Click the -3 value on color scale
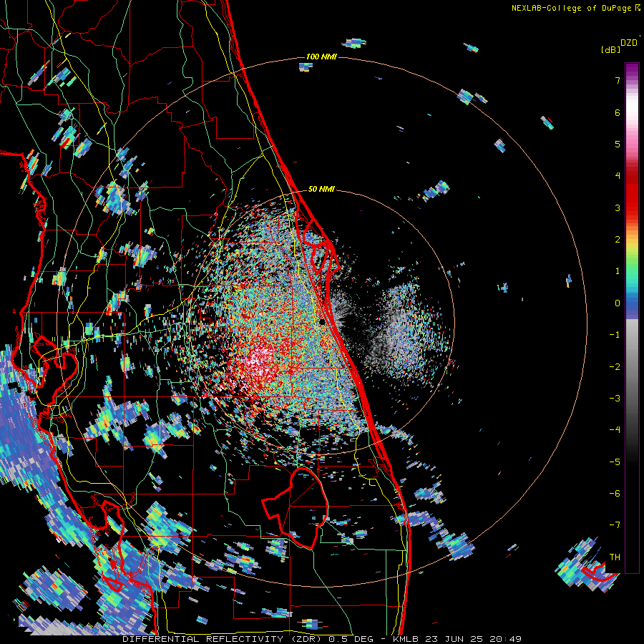The image size is (644, 644). [615, 399]
